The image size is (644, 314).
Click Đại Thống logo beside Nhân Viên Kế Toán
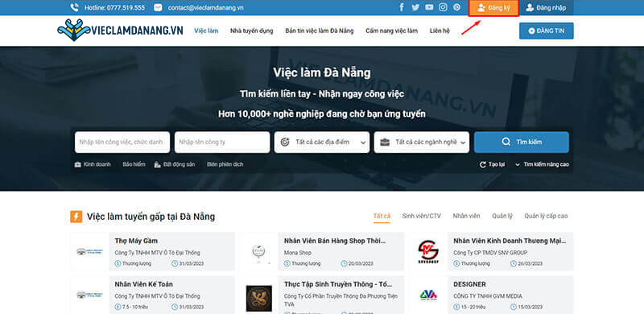tap(89, 295)
